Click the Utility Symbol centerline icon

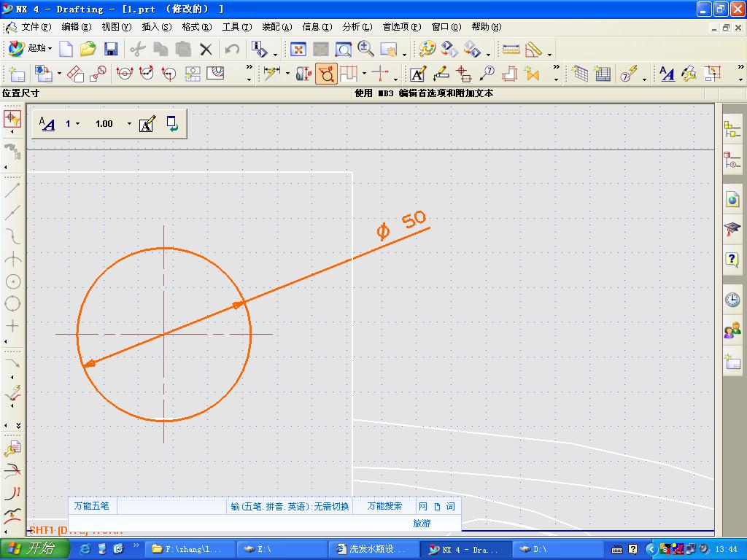tap(463, 74)
